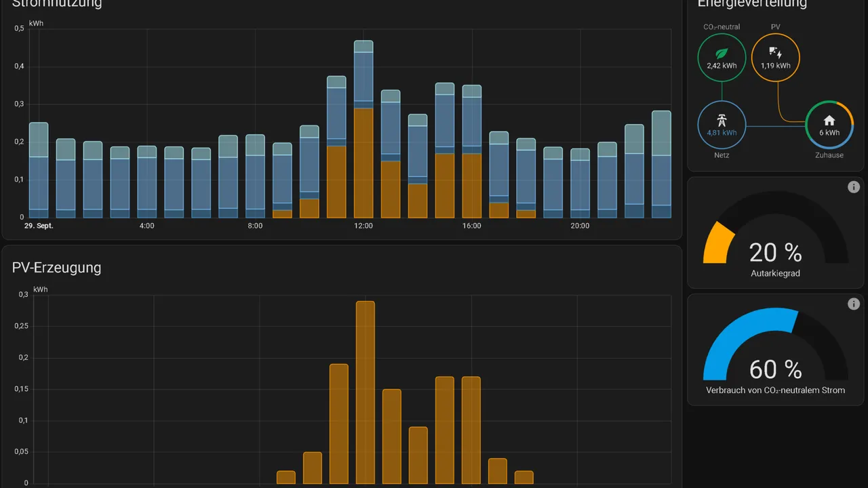Screen dimensions: 868x488
Task: Click the 2,42 kWh CO₂-neutral value
Action: pos(722,66)
